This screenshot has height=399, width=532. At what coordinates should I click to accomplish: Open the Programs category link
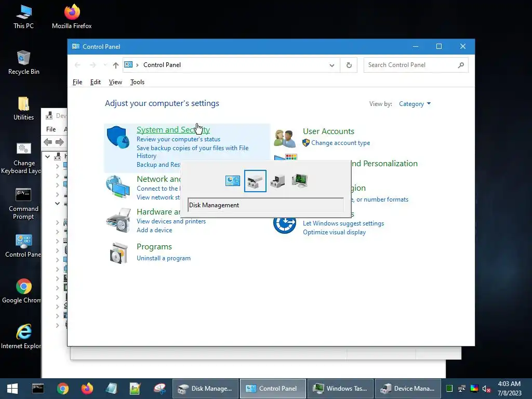154,247
